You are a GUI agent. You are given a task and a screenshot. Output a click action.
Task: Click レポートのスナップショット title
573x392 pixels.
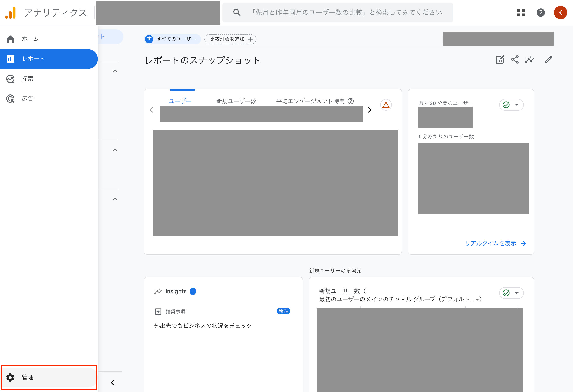coord(203,60)
